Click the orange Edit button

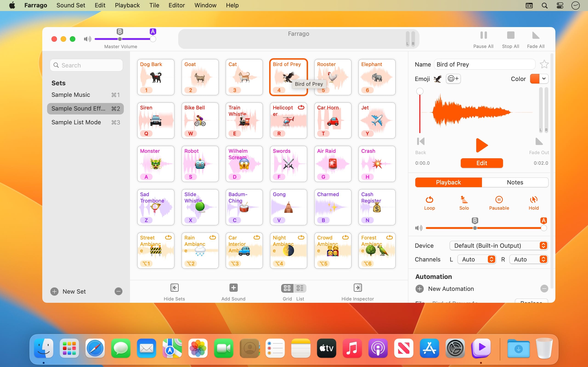(482, 163)
